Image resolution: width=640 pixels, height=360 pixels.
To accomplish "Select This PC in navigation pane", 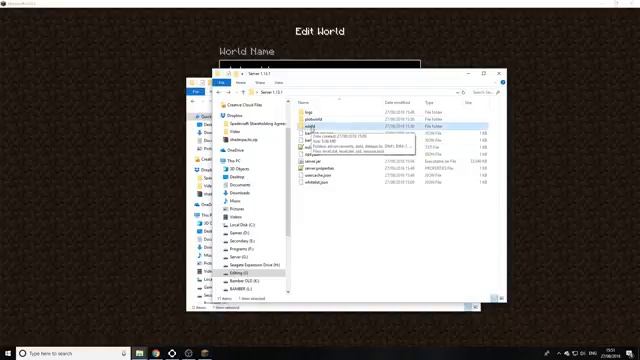I will [x=233, y=161].
